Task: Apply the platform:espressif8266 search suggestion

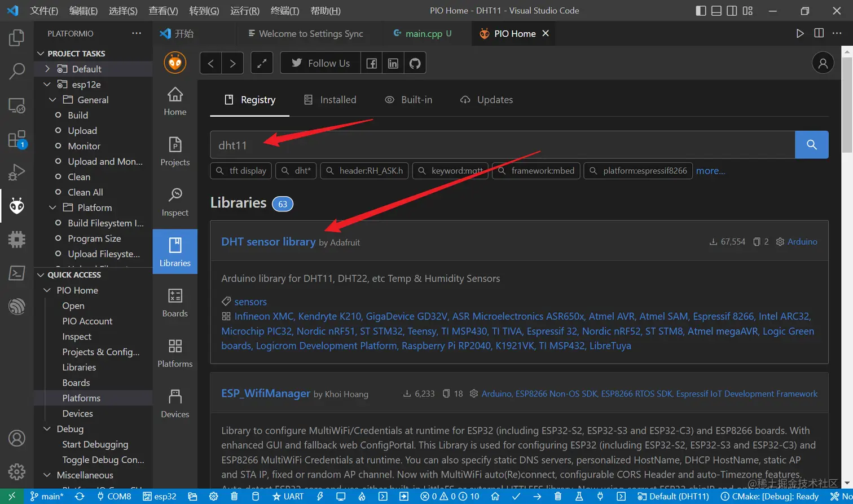Action: (638, 171)
